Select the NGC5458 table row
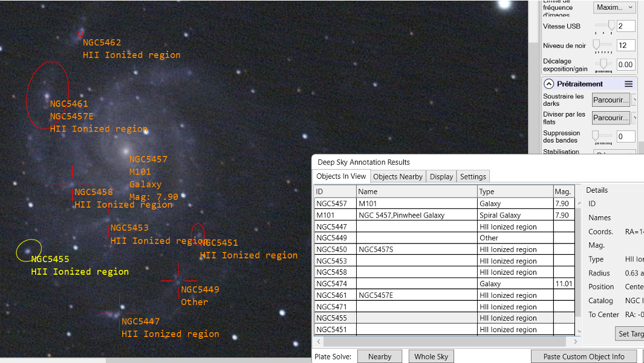The image size is (644, 363). [444, 272]
